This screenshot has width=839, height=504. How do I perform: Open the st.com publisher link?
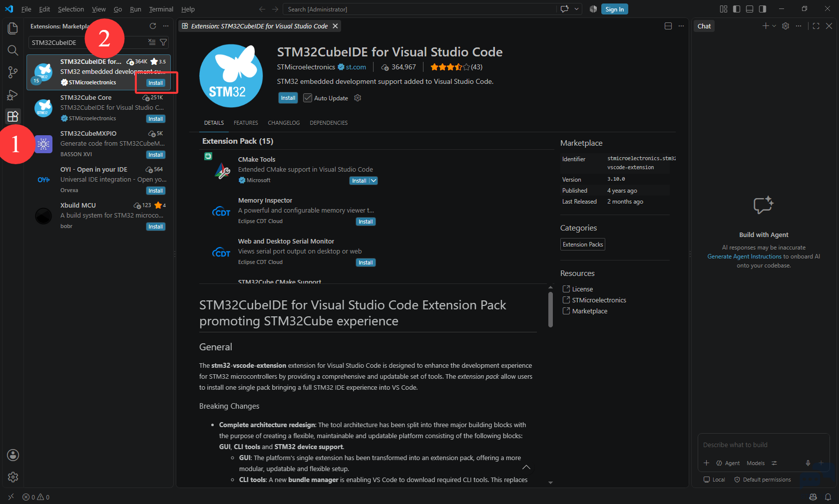356,67
